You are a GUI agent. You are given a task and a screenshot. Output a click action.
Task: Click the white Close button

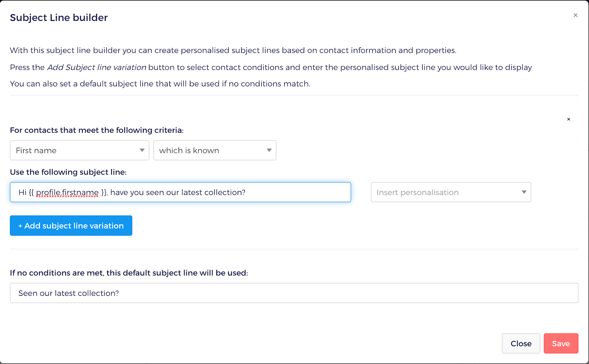click(521, 343)
